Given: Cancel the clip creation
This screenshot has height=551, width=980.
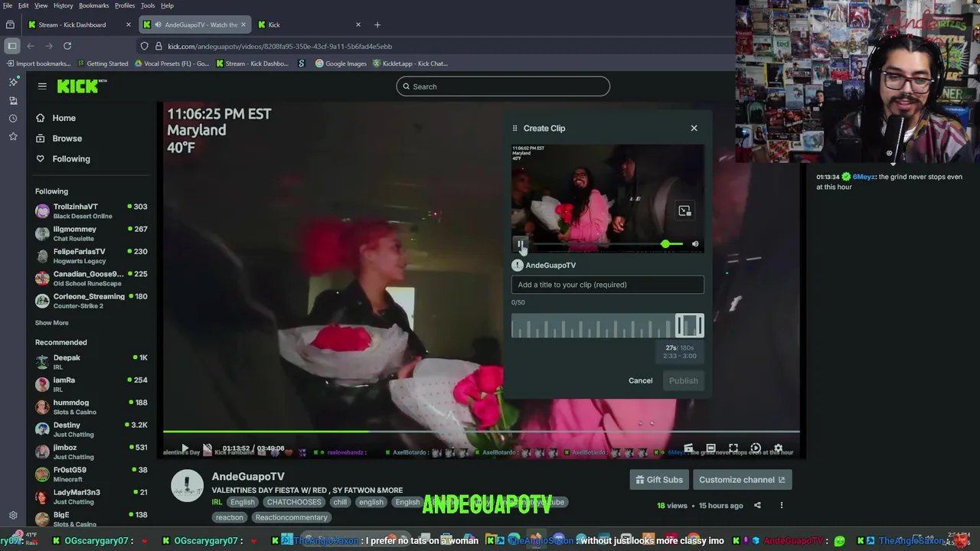Looking at the screenshot, I should [640, 380].
